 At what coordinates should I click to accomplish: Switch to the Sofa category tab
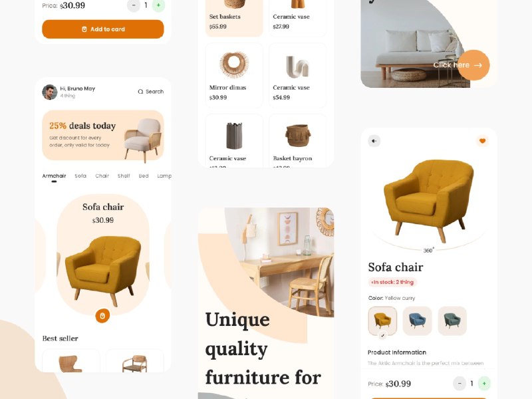pyautogui.click(x=80, y=176)
